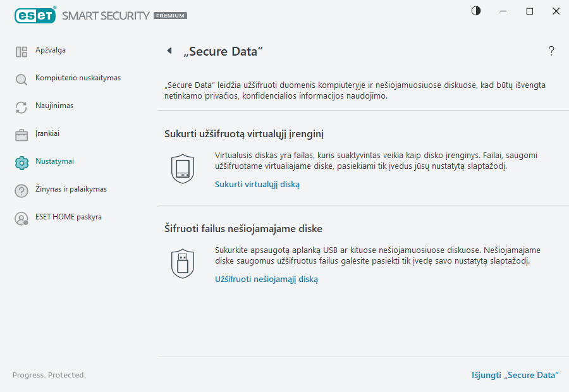Select the Kompiuterio nuskaitymas scan icon
This screenshot has height=392, width=569.
(x=21, y=78)
